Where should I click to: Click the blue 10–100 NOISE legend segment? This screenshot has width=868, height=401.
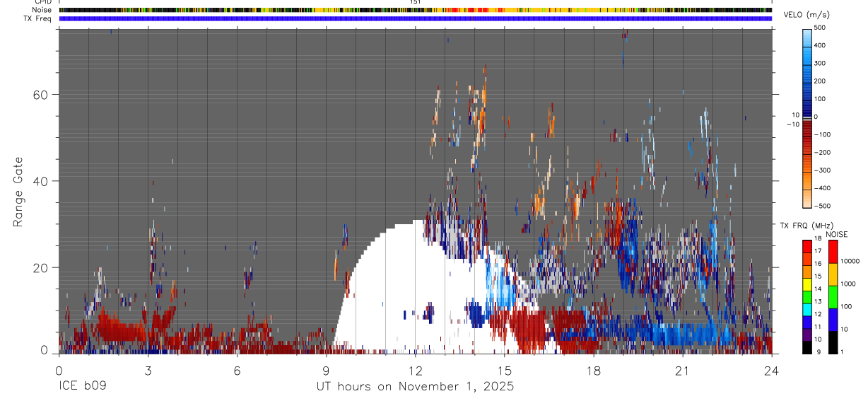833,320
